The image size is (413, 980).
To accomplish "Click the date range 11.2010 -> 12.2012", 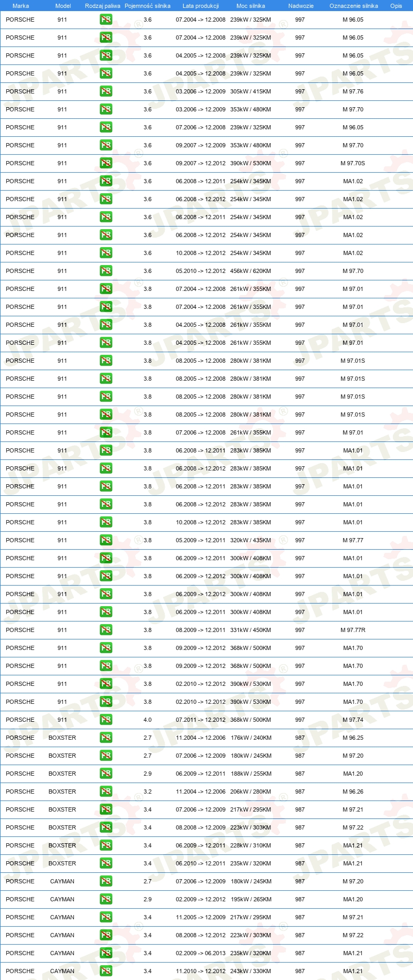I will (201, 971).
